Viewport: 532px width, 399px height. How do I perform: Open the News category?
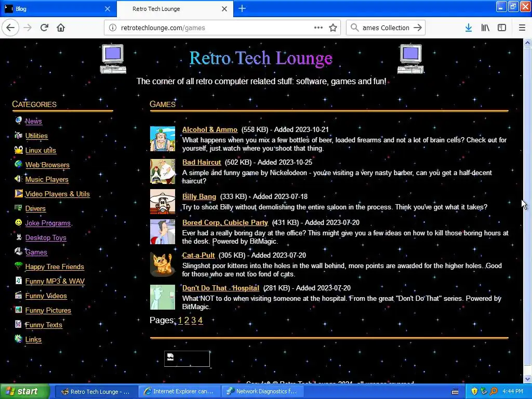coord(34,121)
